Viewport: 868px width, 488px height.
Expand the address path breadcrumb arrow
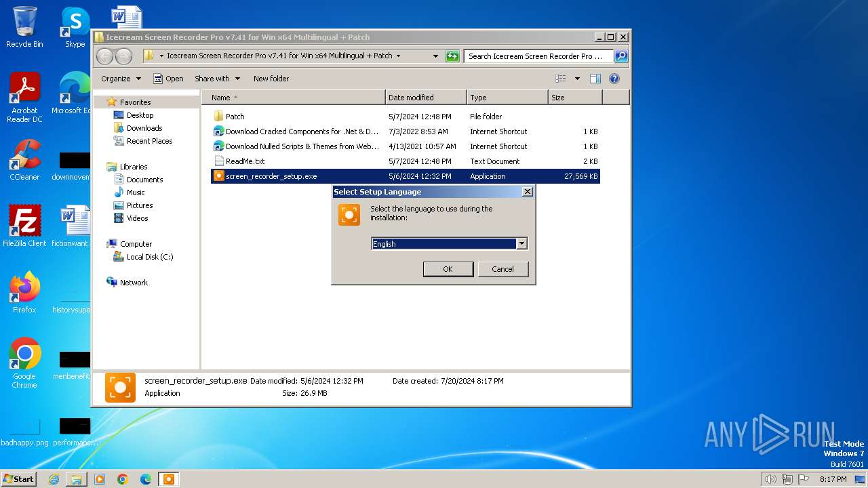tap(398, 56)
